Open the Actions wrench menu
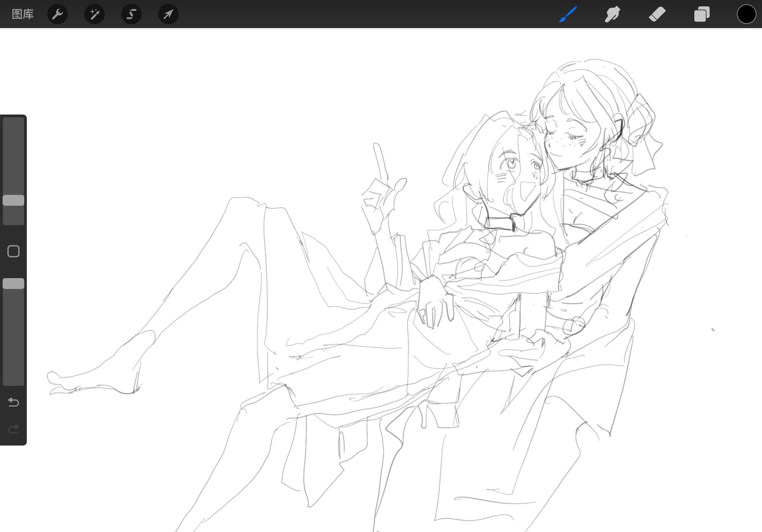Image resolution: width=762 pixels, height=532 pixels. [x=57, y=14]
